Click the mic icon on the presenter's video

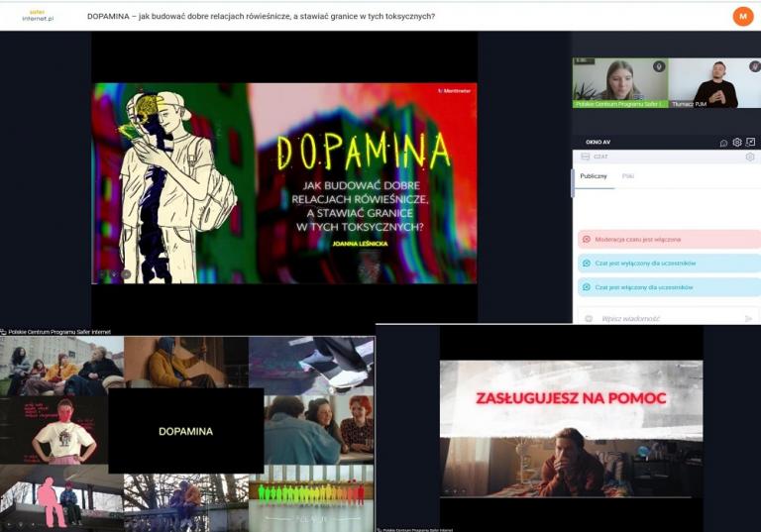[x=659, y=66]
